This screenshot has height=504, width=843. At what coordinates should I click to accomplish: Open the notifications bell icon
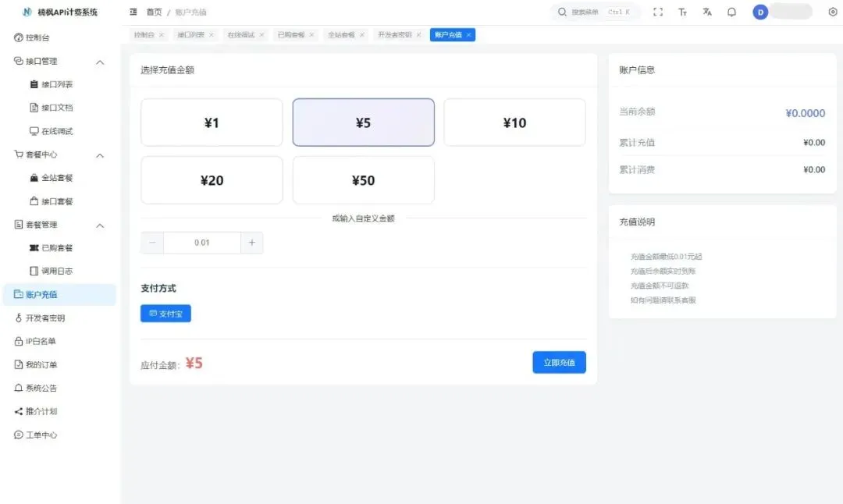[x=731, y=12]
